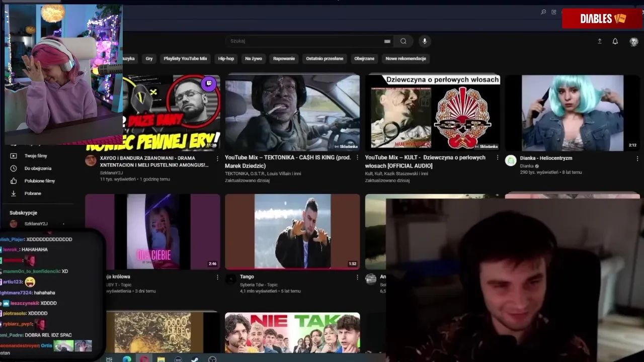This screenshot has width=644, height=362.
Task: Select the Ostatnio przesłane chip
Action: (x=325, y=59)
